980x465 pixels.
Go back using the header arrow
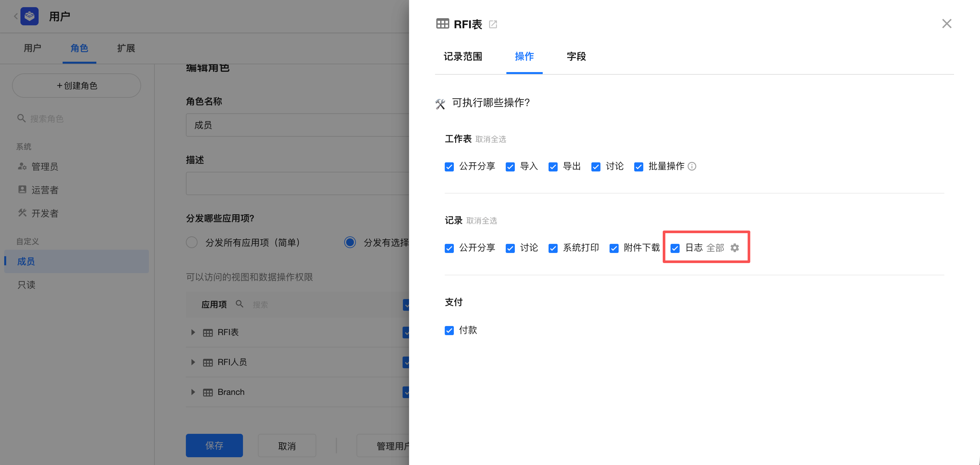pos(16,16)
